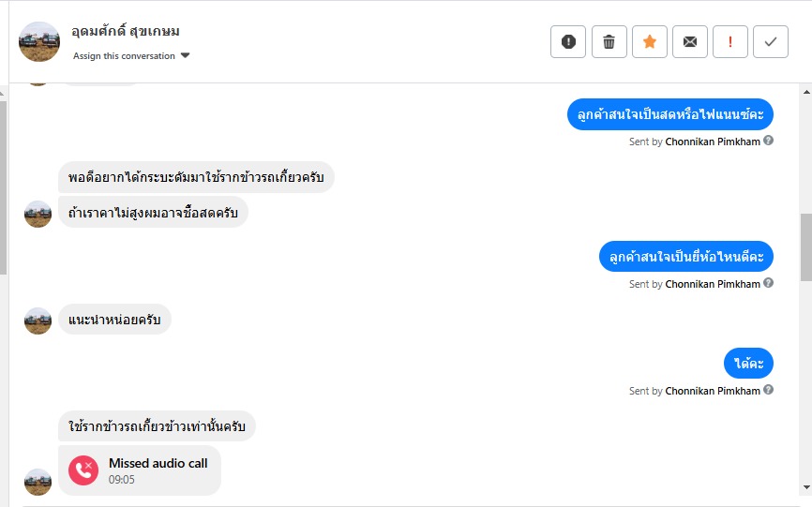The image size is (812, 507).
Task: Delete conversation using trash can icon
Action: tap(609, 41)
